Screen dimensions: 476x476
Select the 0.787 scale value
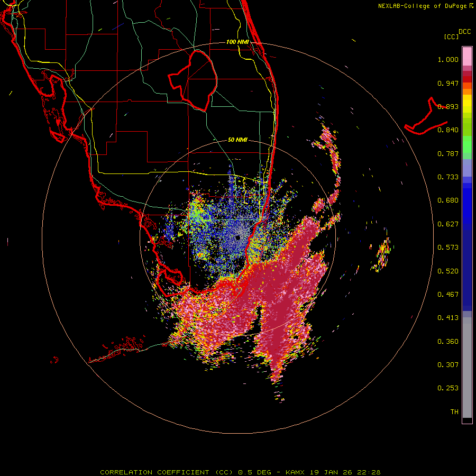click(x=448, y=153)
